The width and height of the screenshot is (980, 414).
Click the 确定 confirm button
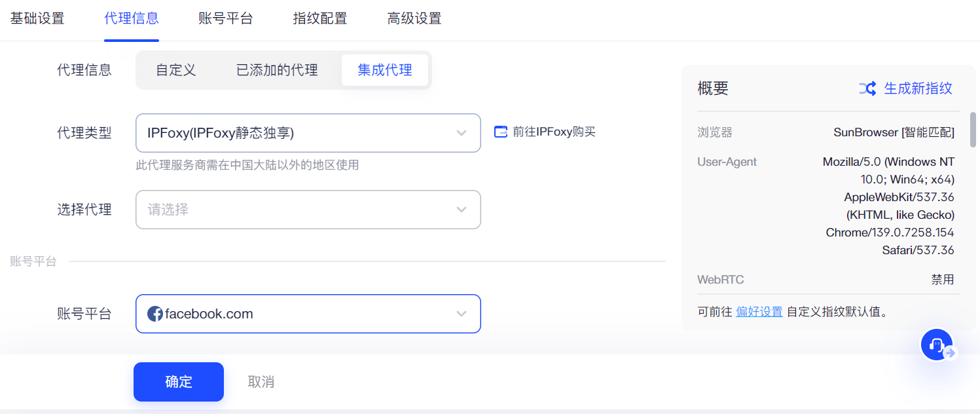coord(179,382)
